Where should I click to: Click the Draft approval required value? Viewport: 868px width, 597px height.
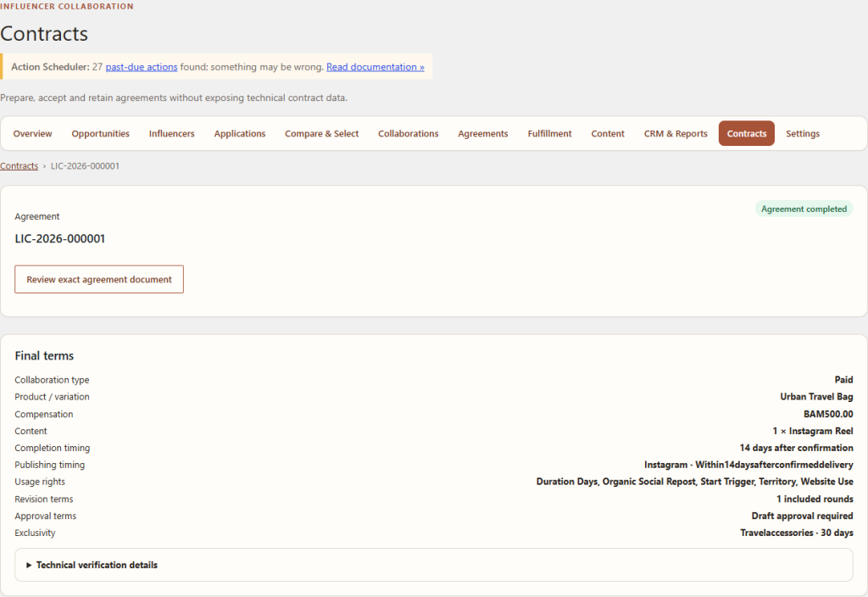point(802,516)
